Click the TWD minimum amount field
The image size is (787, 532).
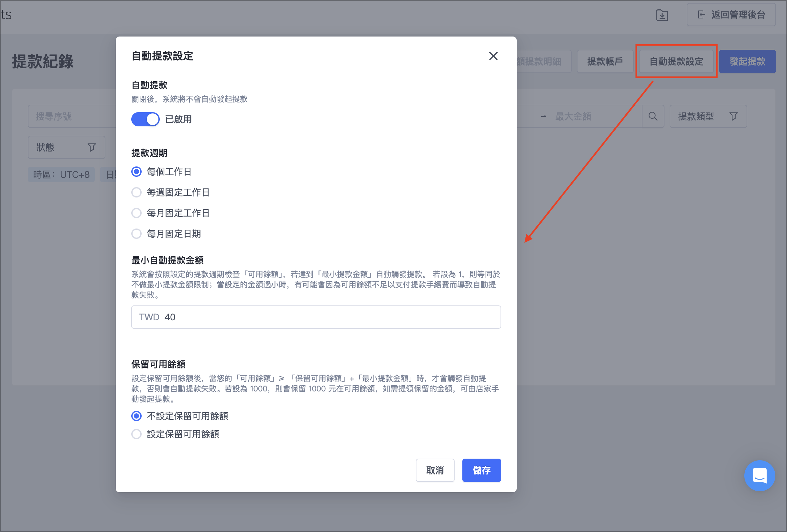tap(316, 317)
